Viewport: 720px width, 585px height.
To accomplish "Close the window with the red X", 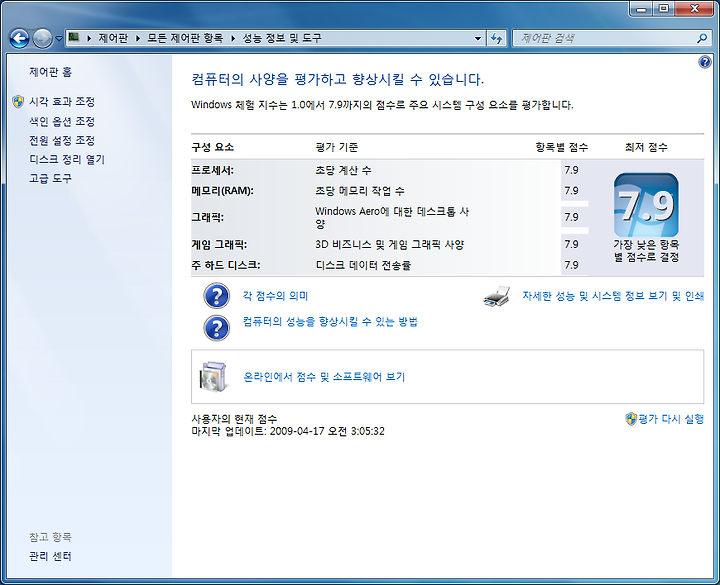I will (x=695, y=9).
